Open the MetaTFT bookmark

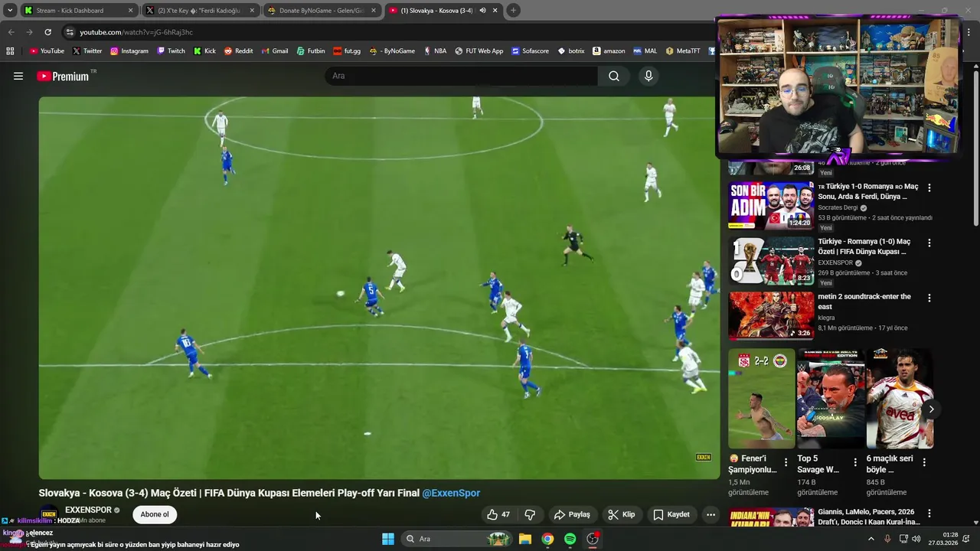click(x=683, y=51)
